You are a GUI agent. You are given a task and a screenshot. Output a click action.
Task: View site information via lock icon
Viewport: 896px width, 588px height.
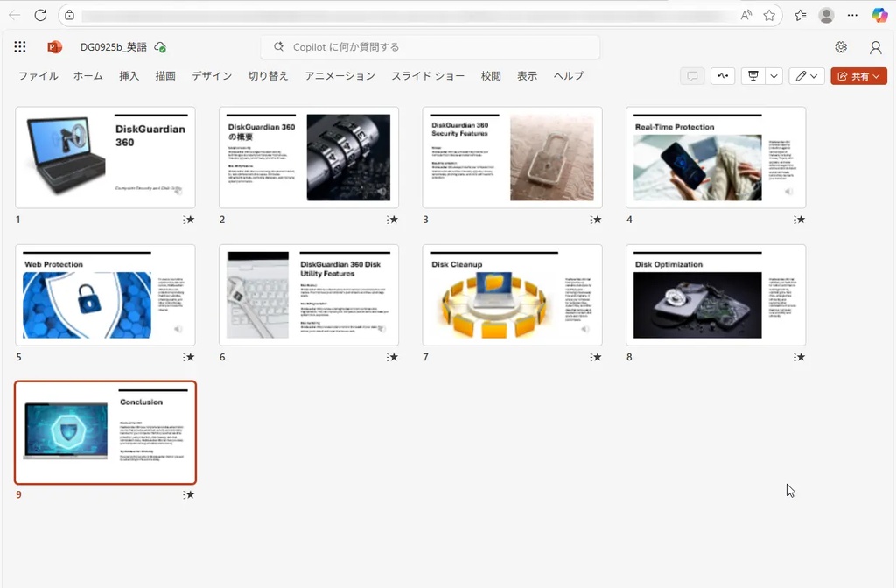pyautogui.click(x=70, y=15)
